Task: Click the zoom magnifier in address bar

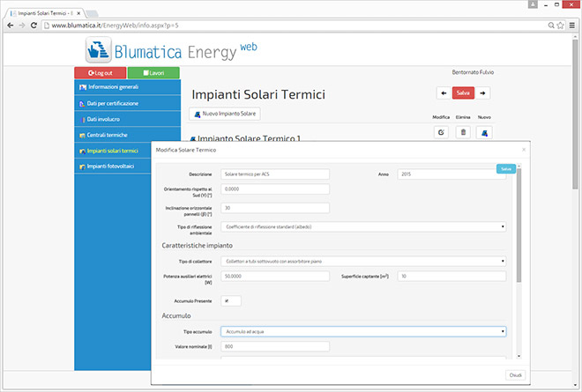Action: tap(551, 26)
